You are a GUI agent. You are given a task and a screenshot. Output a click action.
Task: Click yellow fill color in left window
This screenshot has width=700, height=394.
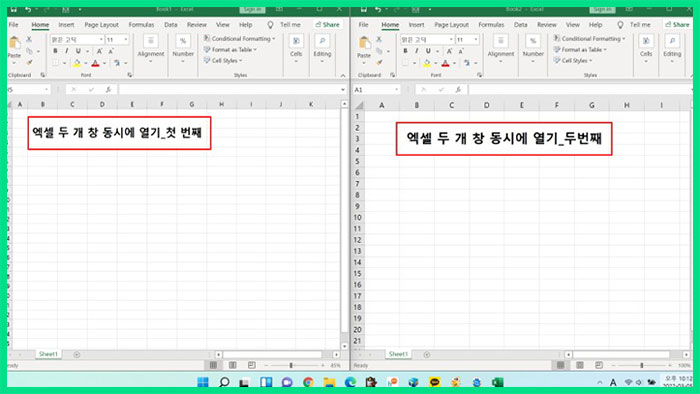click(x=77, y=63)
